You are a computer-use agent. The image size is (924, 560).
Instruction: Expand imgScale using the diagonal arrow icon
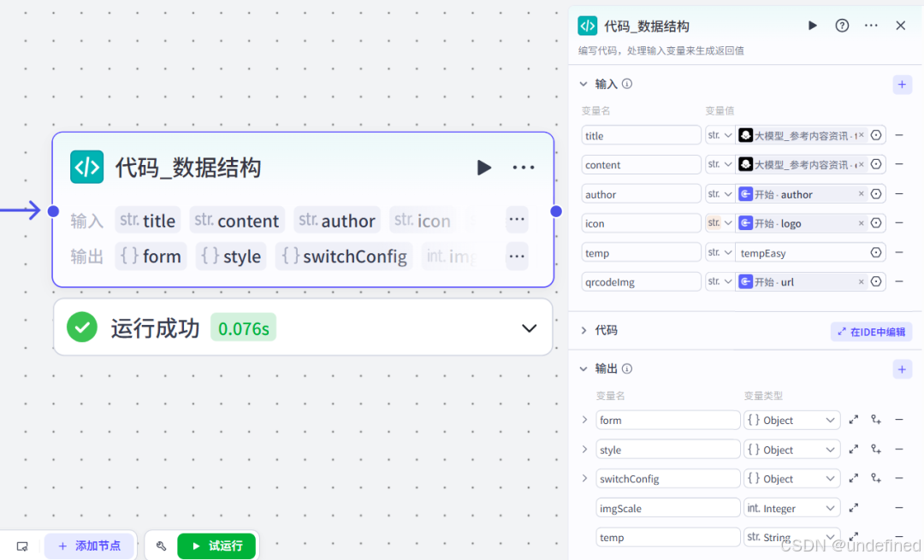[x=853, y=507]
